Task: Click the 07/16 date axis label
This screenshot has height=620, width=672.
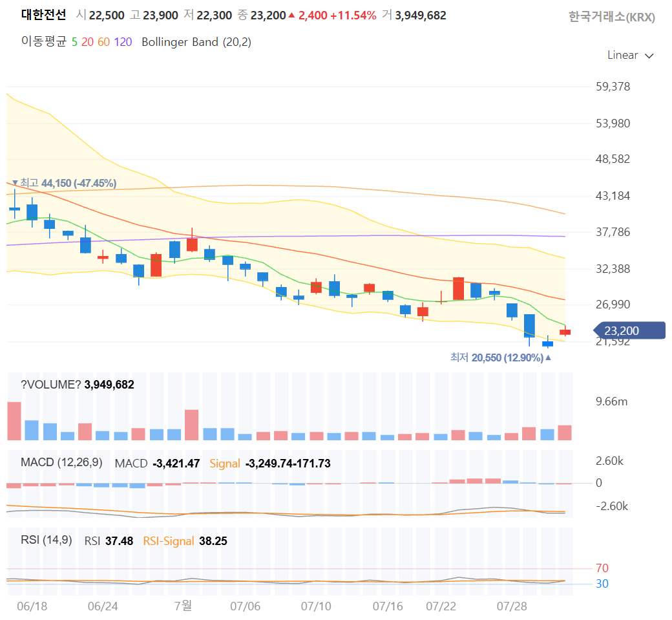Action: pyautogui.click(x=388, y=606)
